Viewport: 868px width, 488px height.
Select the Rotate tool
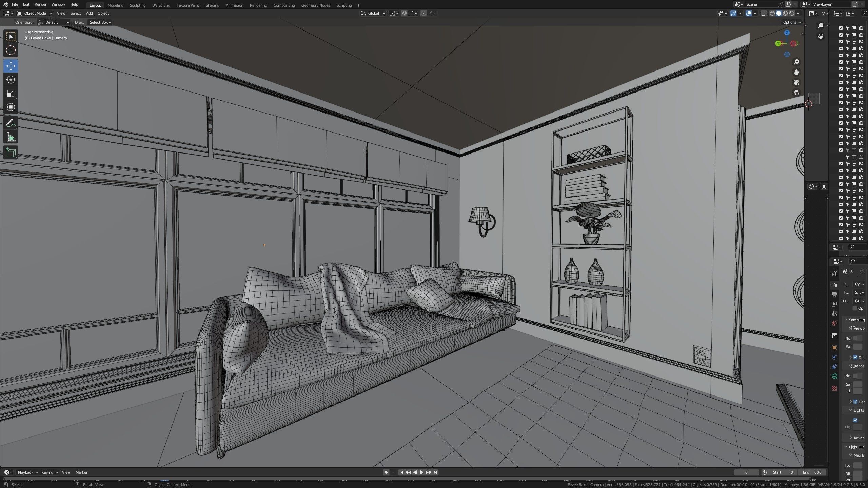11,80
